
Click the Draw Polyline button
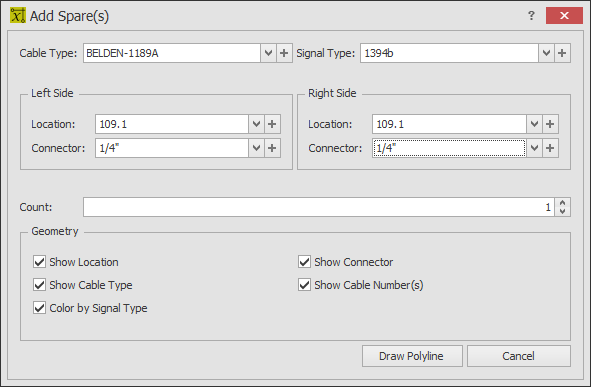(x=412, y=356)
